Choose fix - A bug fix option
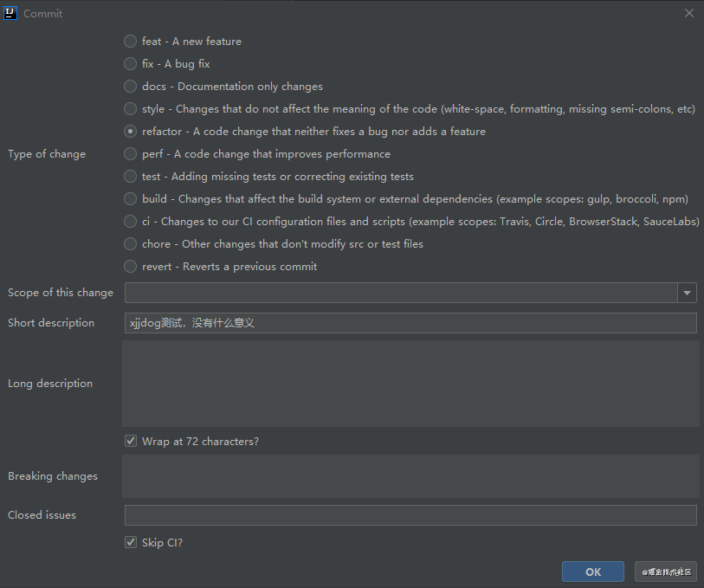This screenshot has width=704, height=588. coord(130,64)
